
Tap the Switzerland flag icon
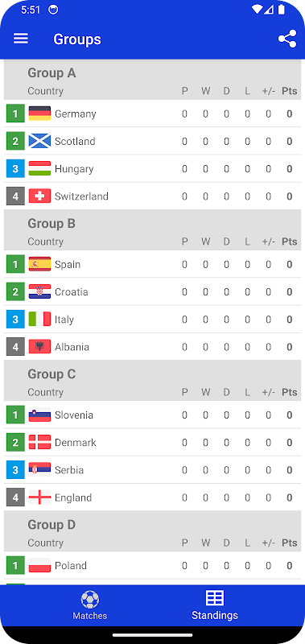pyautogui.click(x=39, y=196)
